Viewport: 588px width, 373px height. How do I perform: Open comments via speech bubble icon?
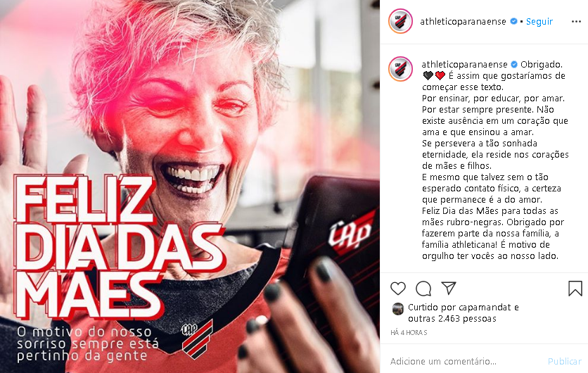[x=423, y=289]
